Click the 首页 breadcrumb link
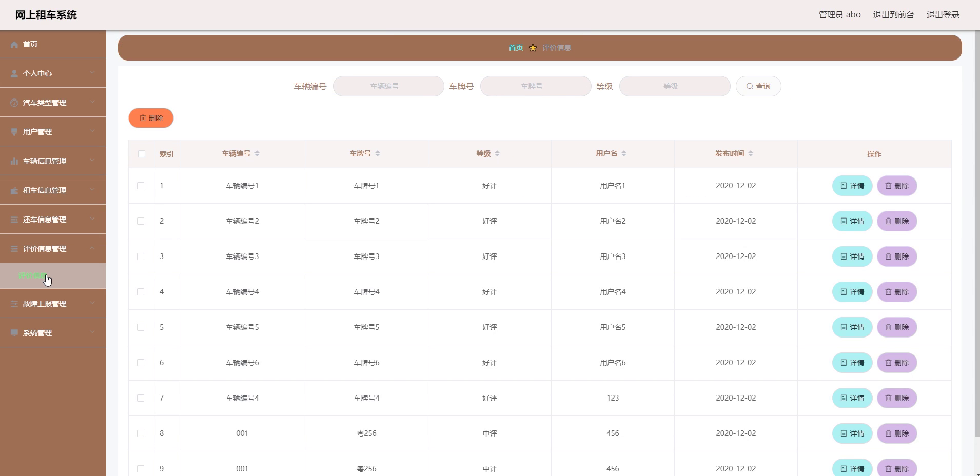Screen dimensions: 980x476 pyautogui.click(x=516, y=48)
